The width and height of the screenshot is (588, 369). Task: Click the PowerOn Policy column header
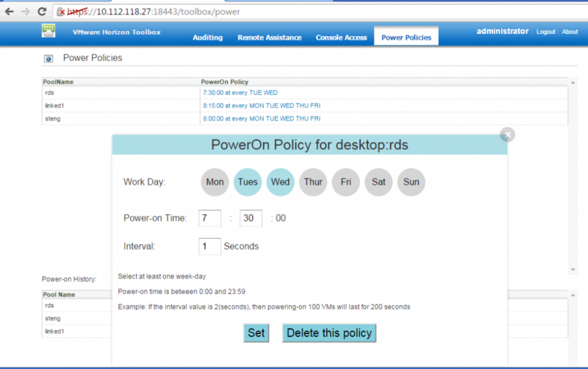click(x=225, y=82)
